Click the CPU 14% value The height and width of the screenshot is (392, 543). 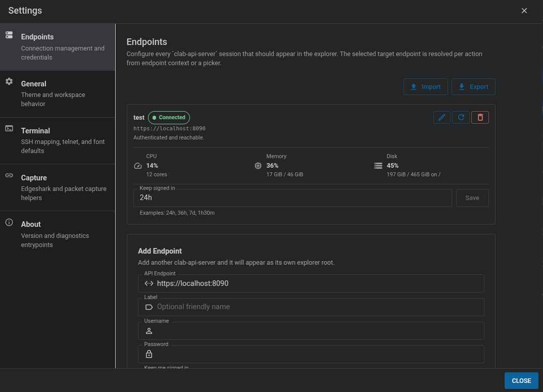(152, 166)
